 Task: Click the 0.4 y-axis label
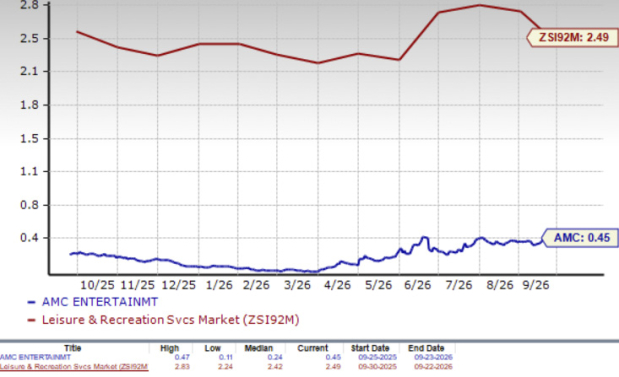pos(30,238)
